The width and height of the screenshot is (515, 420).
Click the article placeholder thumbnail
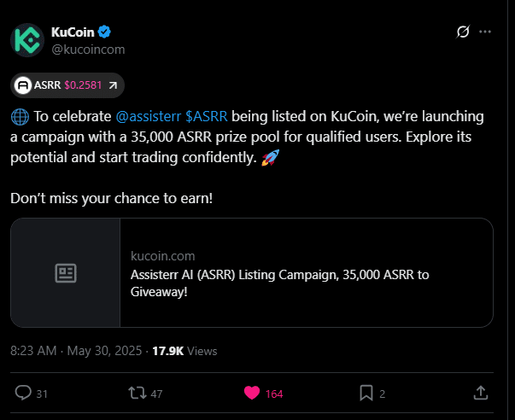click(x=66, y=273)
